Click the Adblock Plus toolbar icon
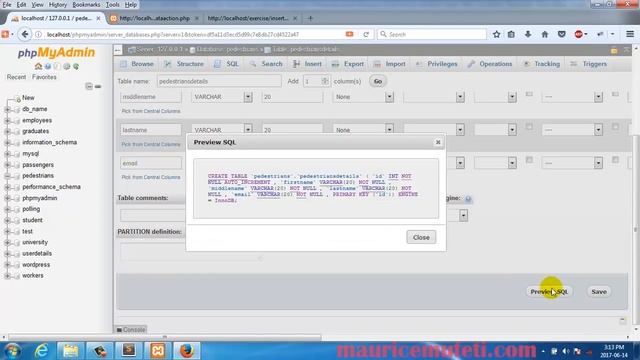The width and height of the screenshot is (640, 360). click(x=578, y=34)
